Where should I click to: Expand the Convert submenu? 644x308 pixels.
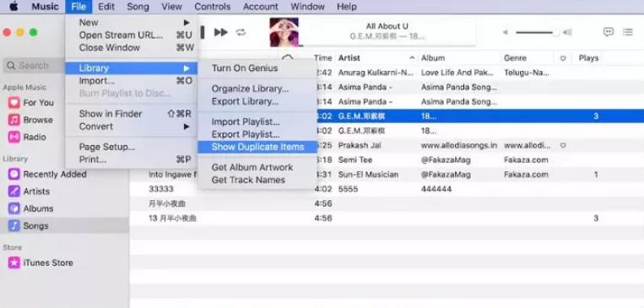[131, 127]
